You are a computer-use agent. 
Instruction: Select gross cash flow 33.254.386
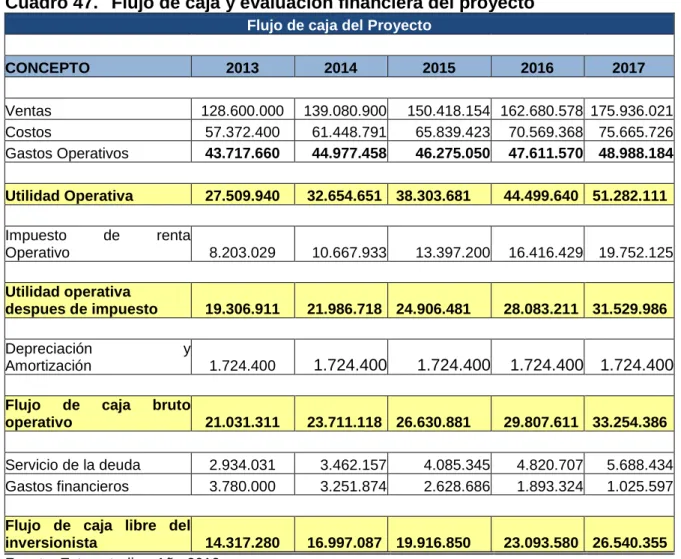[x=630, y=422]
